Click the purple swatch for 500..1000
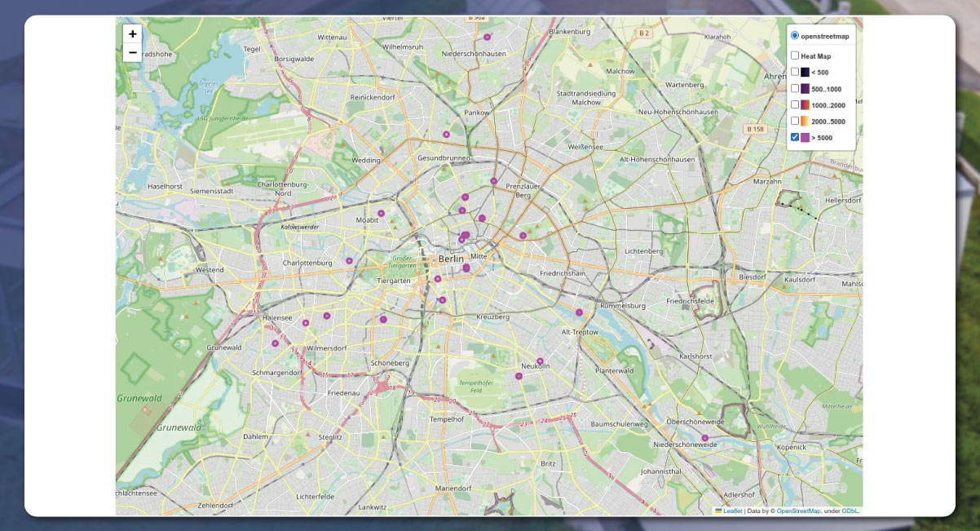Image resolution: width=980 pixels, height=531 pixels. point(805,89)
